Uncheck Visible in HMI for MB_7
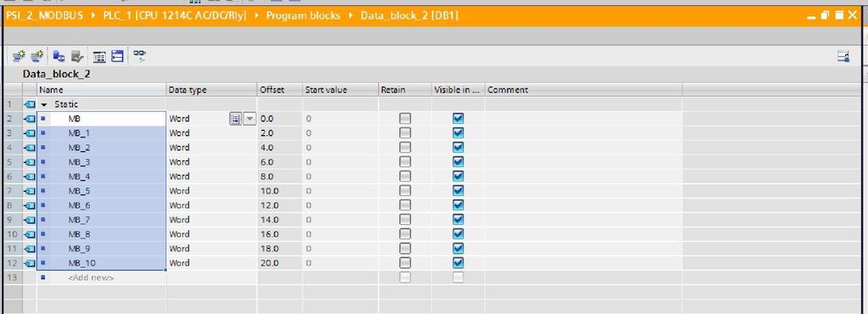The height and width of the screenshot is (314, 868). pos(458,220)
